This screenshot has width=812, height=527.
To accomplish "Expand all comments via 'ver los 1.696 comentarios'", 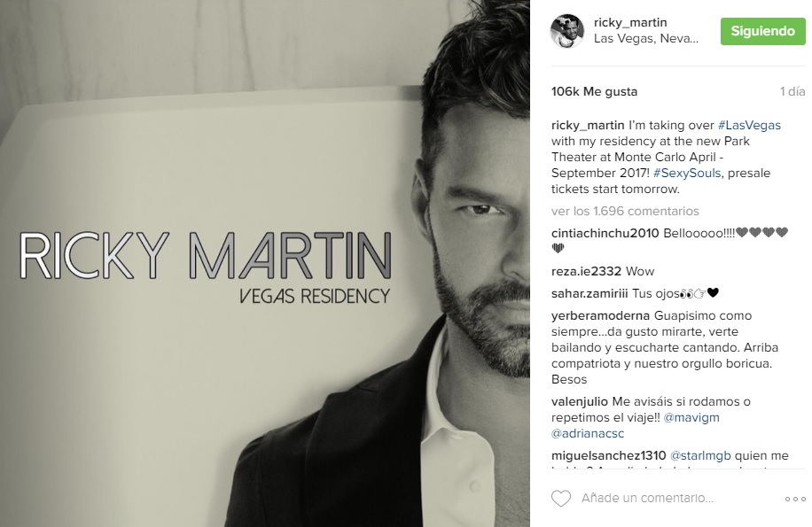I will (625, 211).
